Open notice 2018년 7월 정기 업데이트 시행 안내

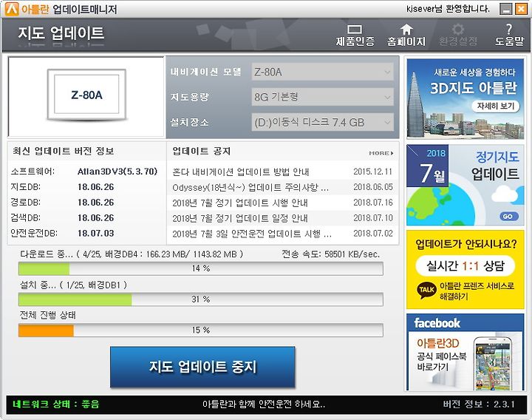point(240,203)
